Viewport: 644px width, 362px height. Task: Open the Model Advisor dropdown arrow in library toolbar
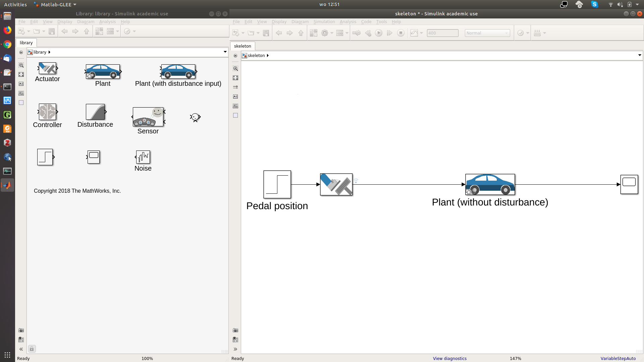134,31
